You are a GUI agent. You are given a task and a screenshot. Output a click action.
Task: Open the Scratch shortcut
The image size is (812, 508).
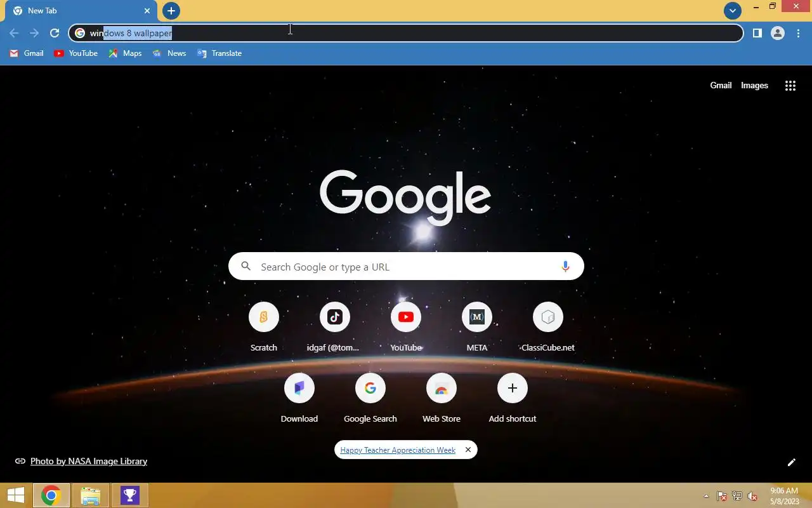point(264,327)
